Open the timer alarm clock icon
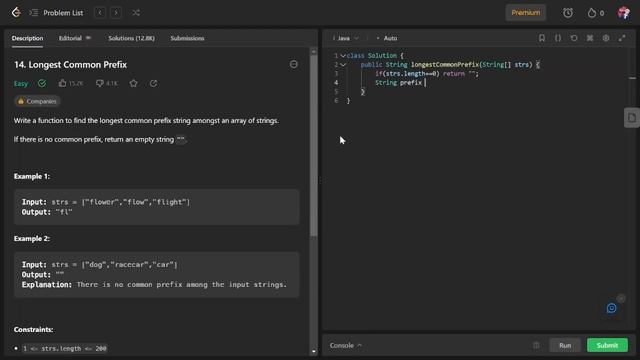Viewport: 640px width, 360px height. coord(568,13)
